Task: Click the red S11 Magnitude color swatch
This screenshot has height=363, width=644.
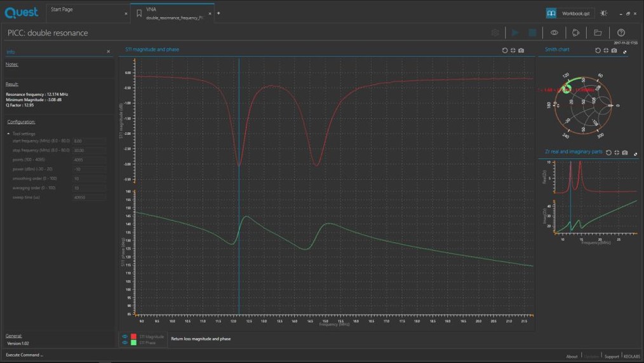Action: (x=133, y=336)
